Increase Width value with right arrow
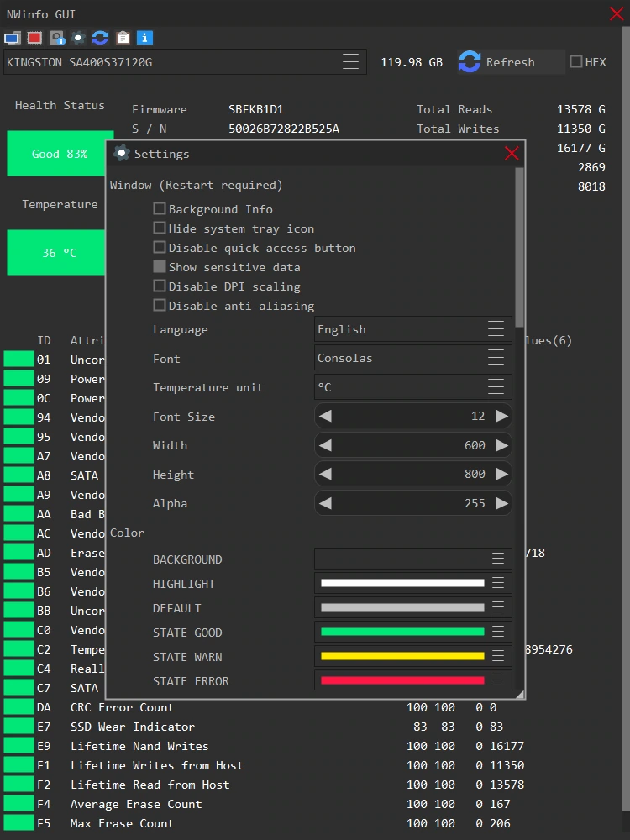 click(501, 445)
